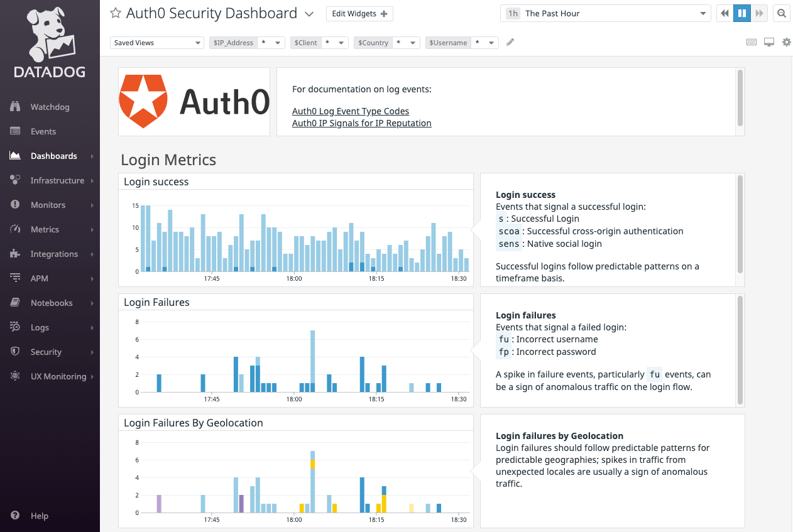Screen dimensions: 793x532
Task: Click the Login Failures widget title
Action: click(x=156, y=302)
